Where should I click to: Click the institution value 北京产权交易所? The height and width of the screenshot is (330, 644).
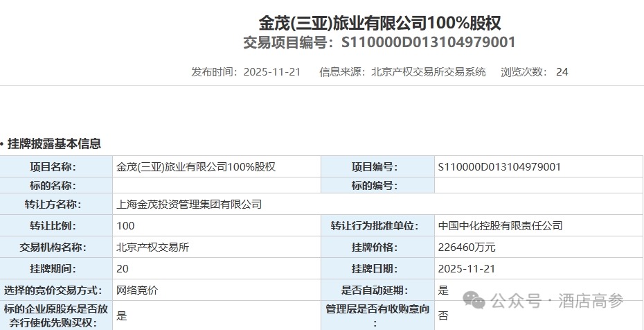click(x=153, y=247)
